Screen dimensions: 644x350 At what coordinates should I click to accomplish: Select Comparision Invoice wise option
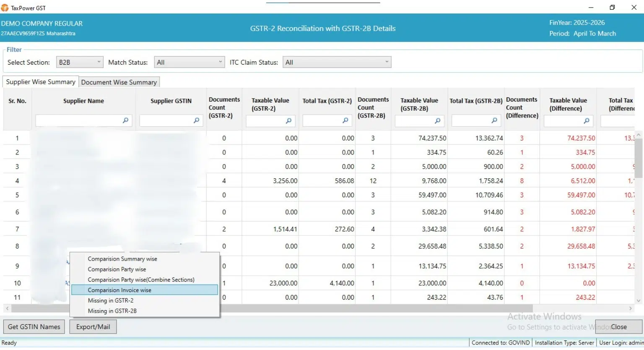[x=145, y=290]
